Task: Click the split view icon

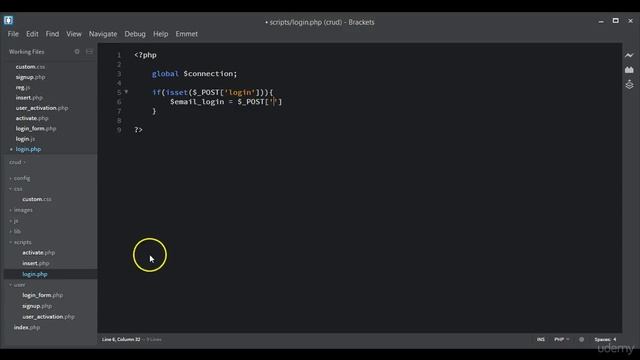Action: coord(89,52)
